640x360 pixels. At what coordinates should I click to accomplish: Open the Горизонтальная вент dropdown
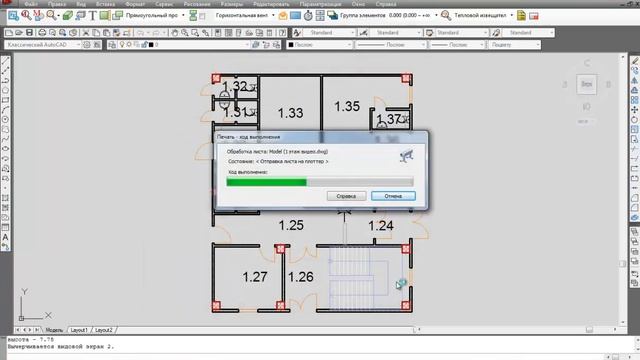273,16
